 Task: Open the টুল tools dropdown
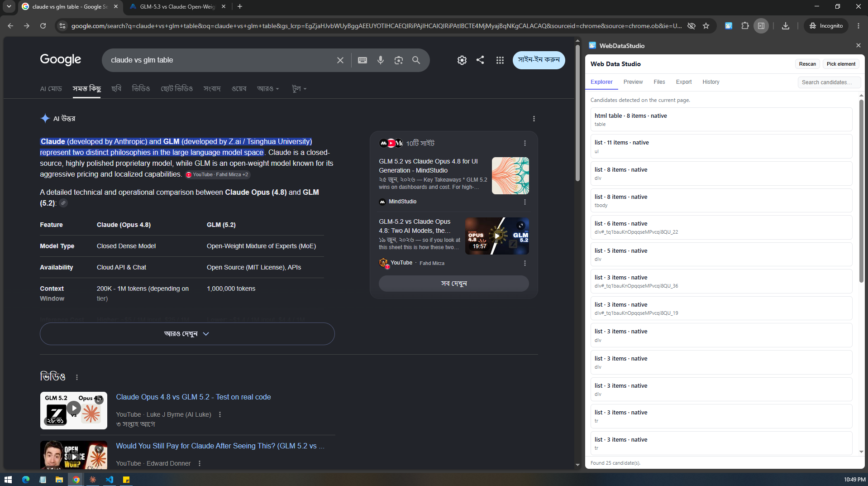tap(299, 89)
